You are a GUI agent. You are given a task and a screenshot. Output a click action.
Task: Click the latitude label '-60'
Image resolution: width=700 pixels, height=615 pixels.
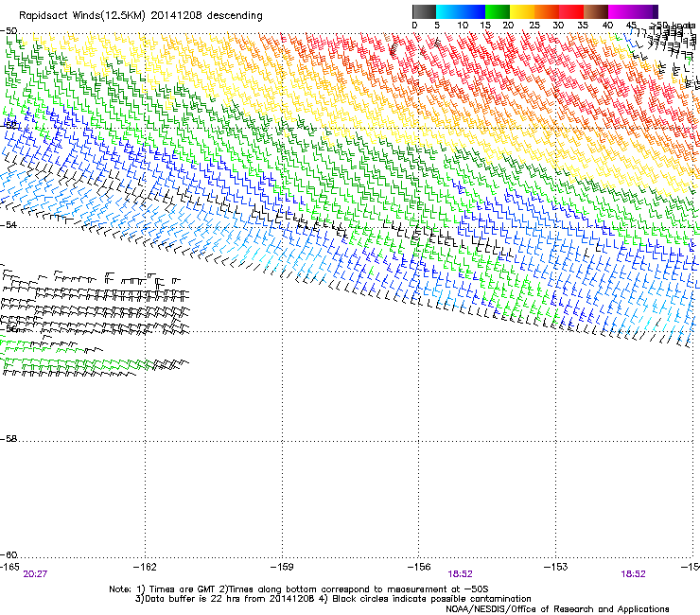(9, 554)
